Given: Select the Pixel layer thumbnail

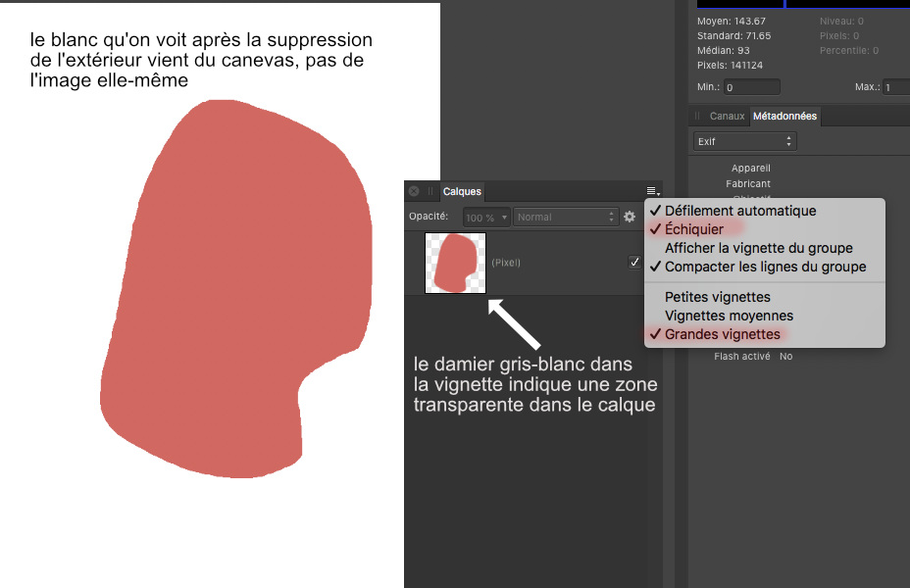Looking at the screenshot, I should point(456,264).
